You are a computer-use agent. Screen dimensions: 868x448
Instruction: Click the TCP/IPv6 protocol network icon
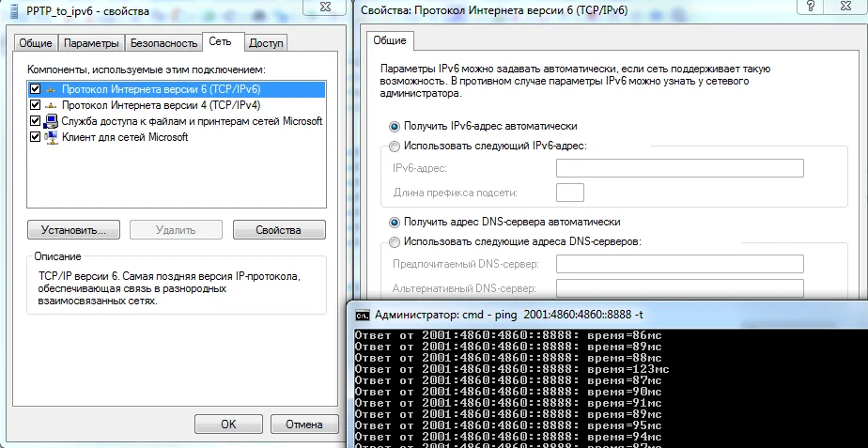point(51,89)
